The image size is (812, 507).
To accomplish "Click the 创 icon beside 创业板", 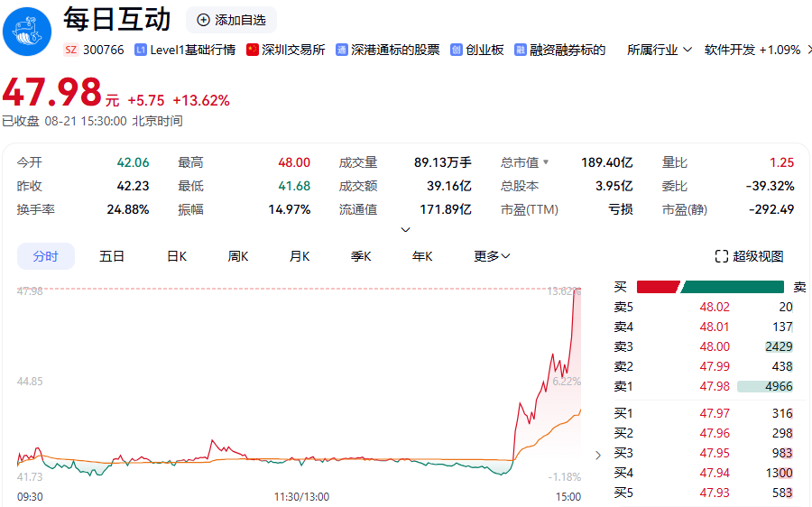I will click(x=457, y=50).
